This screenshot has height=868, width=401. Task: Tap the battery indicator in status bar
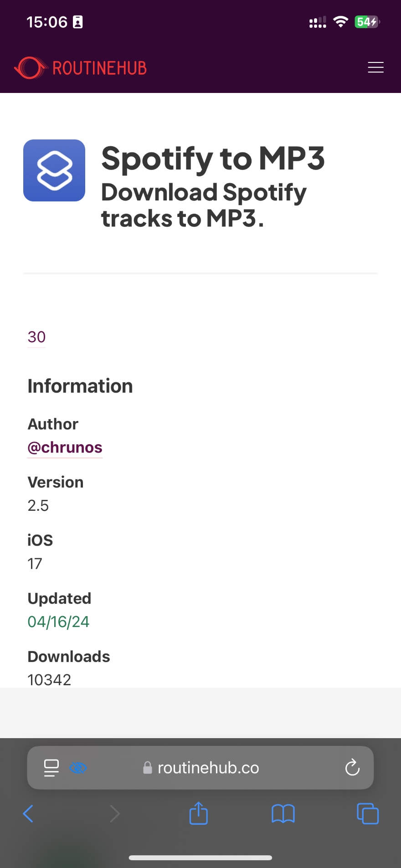[x=367, y=22]
